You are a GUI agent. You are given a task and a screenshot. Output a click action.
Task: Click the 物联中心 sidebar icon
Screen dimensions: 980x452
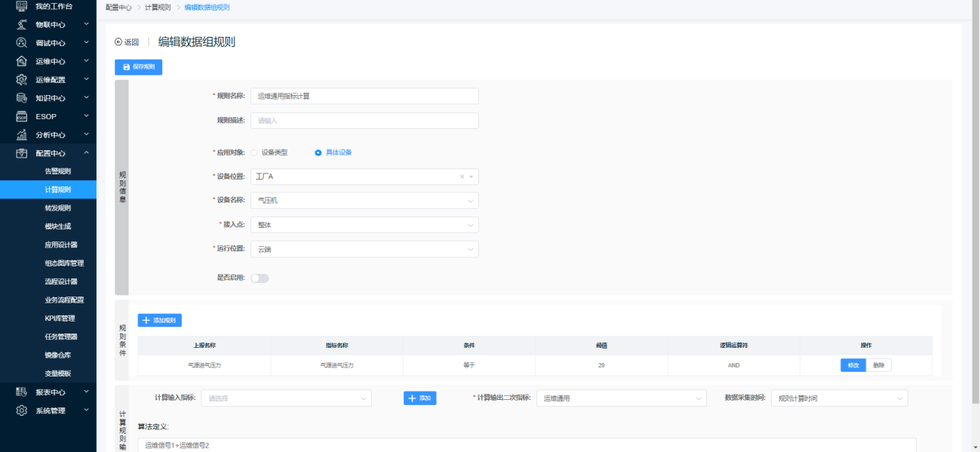click(x=22, y=24)
